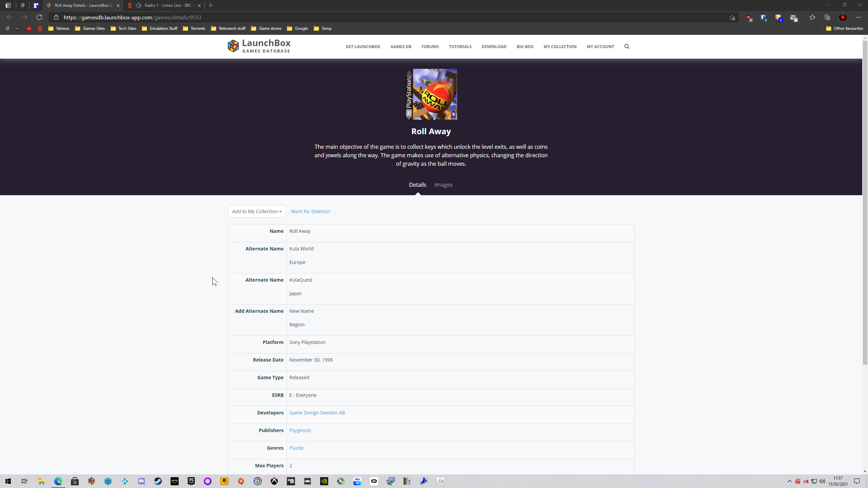868x488 pixels.
Task: Open the browser Settings and more menu
Action: click(x=859, y=17)
